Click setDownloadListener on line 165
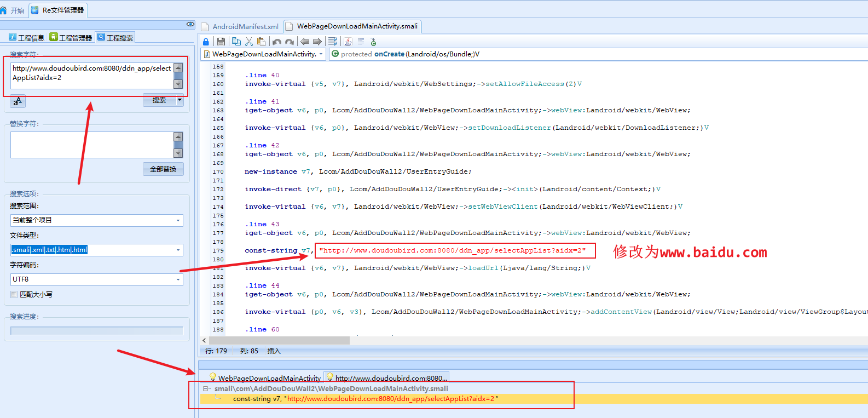868x418 pixels. (x=510, y=128)
